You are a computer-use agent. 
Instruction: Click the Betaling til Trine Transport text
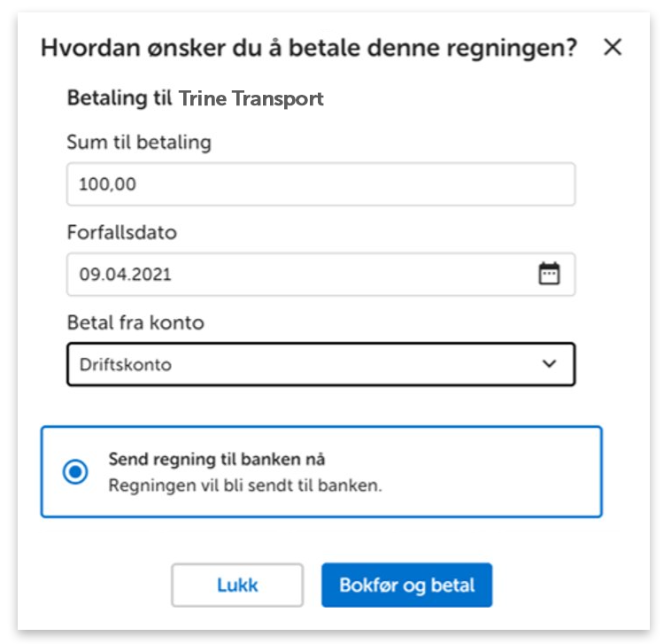[196, 98]
